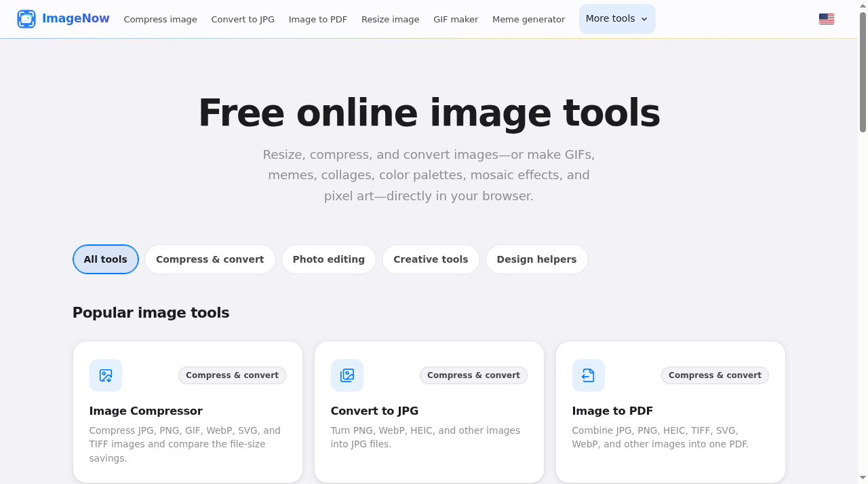Click the Free online image tools headline
Viewport: 868px width, 484px height.
click(x=429, y=113)
